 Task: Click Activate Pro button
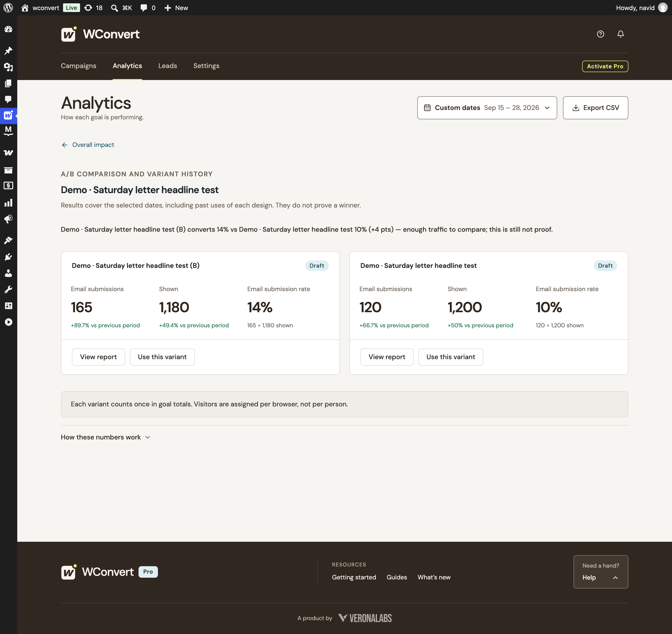click(x=605, y=66)
